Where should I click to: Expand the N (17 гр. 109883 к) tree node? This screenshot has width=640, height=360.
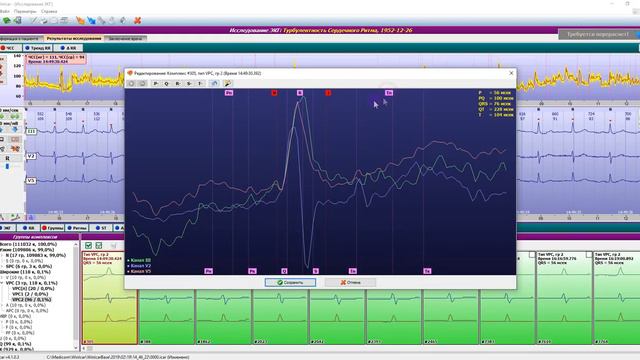[x=2, y=255]
